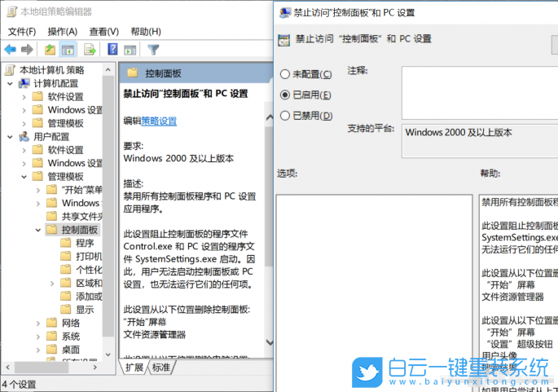Select 个性化 item in tree
558x392 pixels.
(x=89, y=270)
